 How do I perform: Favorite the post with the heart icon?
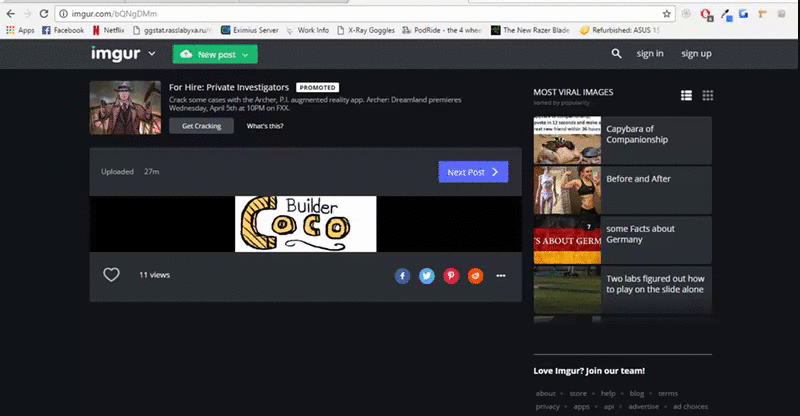112,275
